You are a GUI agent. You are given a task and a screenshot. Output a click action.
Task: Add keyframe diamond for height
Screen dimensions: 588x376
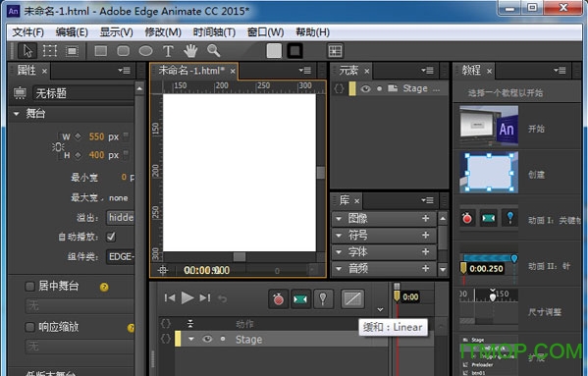pyautogui.click(x=78, y=155)
